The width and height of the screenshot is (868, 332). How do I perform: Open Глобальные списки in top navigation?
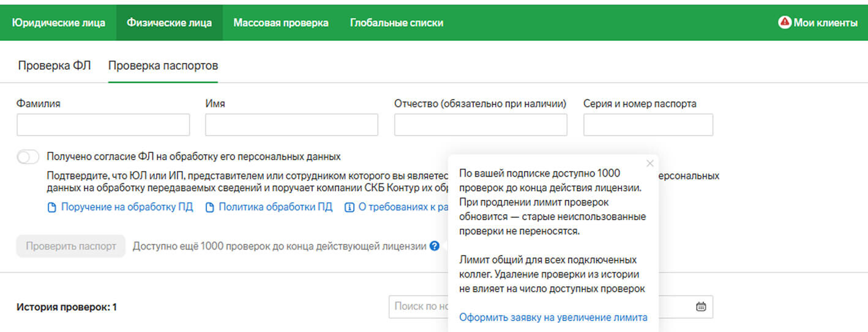click(x=397, y=23)
